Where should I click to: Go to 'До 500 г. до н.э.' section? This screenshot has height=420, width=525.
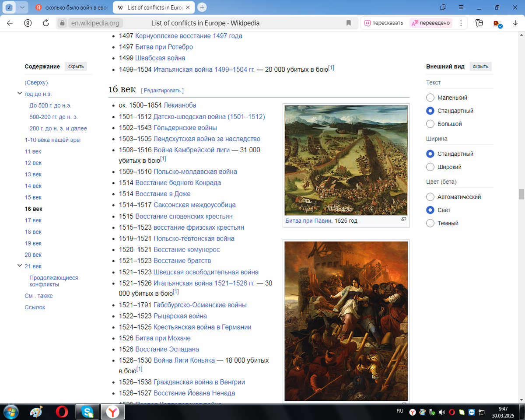coord(50,105)
